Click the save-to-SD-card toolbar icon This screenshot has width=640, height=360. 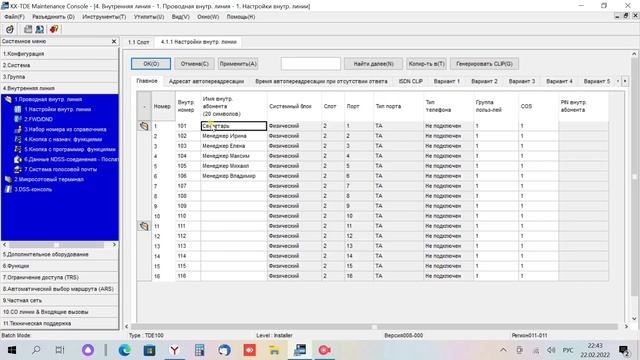28,29
